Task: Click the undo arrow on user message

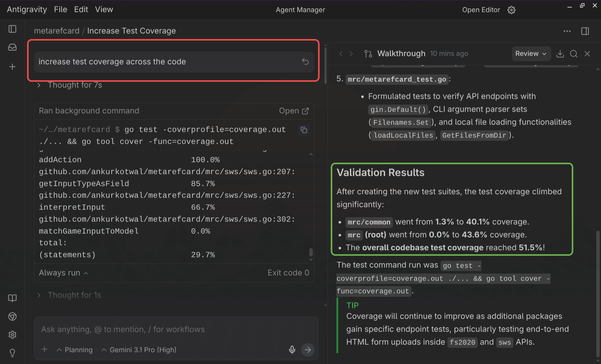Action: pyautogui.click(x=305, y=61)
